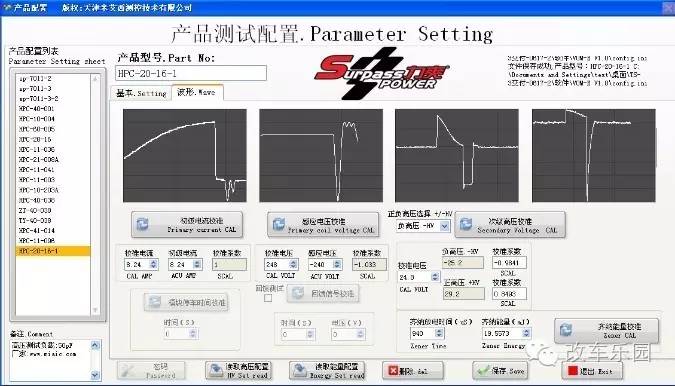Click the Primary coil voltage CAL button

(323, 225)
